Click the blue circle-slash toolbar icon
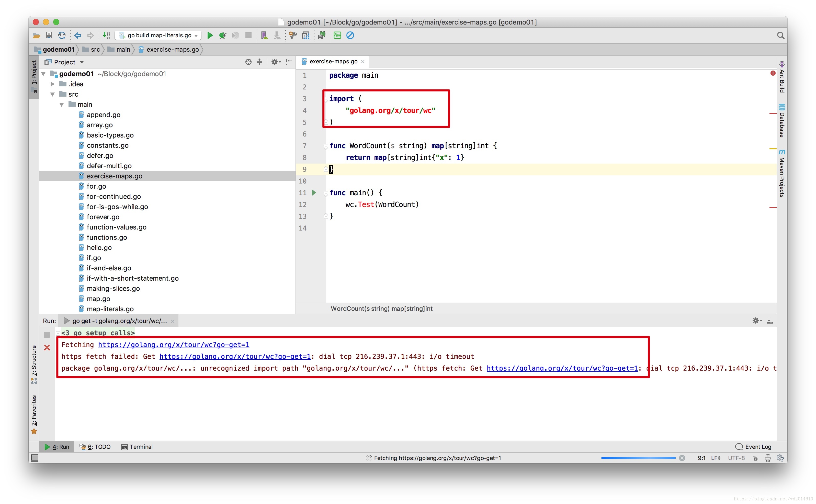This screenshot has height=504, width=816. tap(350, 35)
